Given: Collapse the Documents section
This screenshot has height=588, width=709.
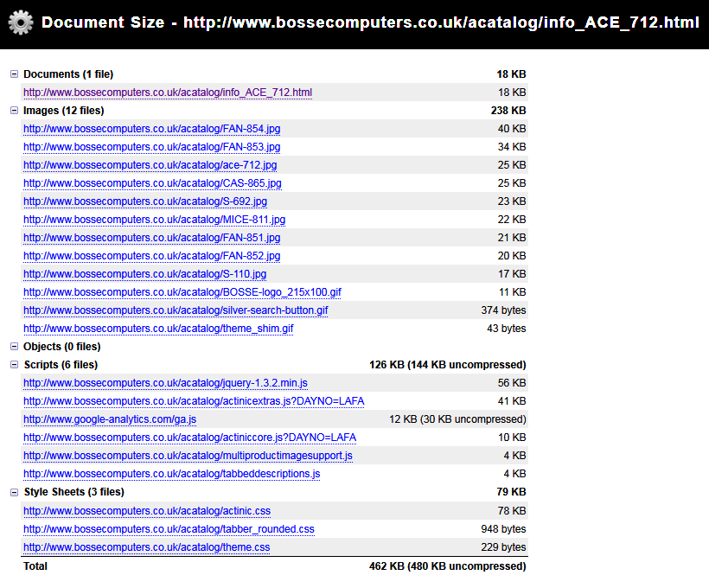Looking at the screenshot, I should coord(14,74).
